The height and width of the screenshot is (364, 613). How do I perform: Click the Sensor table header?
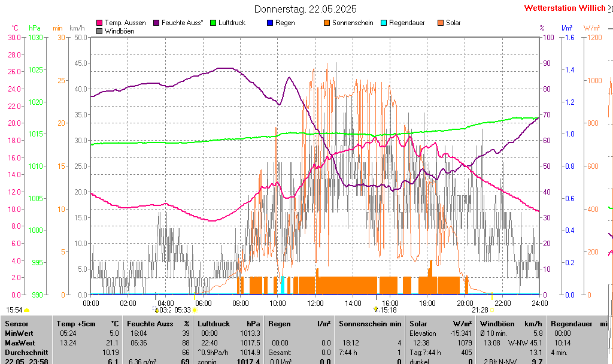pyautogui.click(x=17, y=324)
